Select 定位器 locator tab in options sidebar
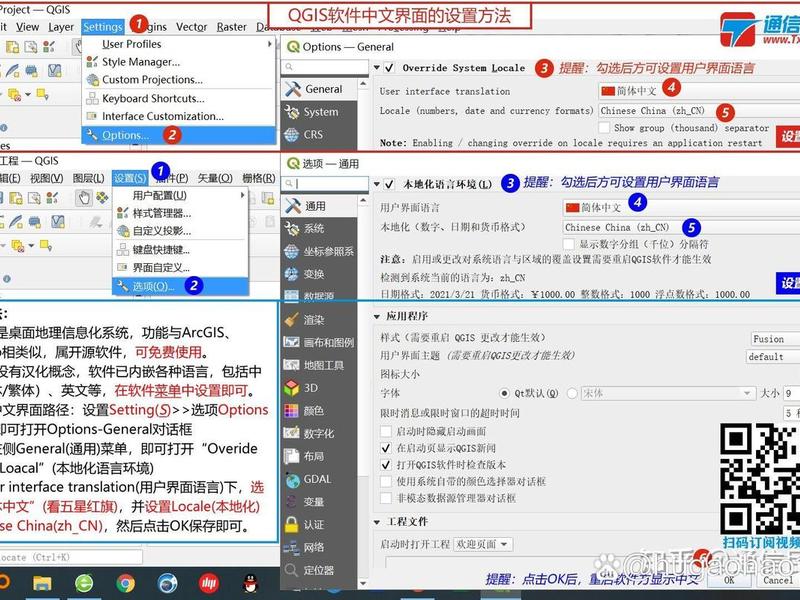 click(x=319, y=570)
